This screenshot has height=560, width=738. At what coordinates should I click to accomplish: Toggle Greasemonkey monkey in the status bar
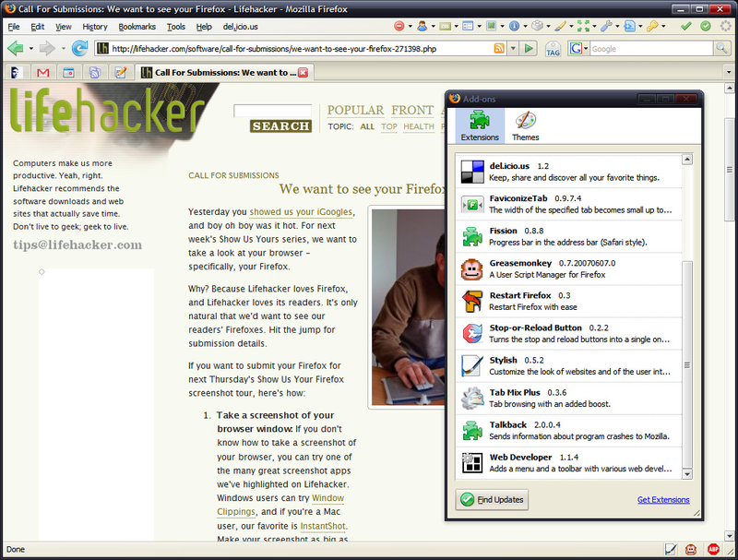pos(691,549)
